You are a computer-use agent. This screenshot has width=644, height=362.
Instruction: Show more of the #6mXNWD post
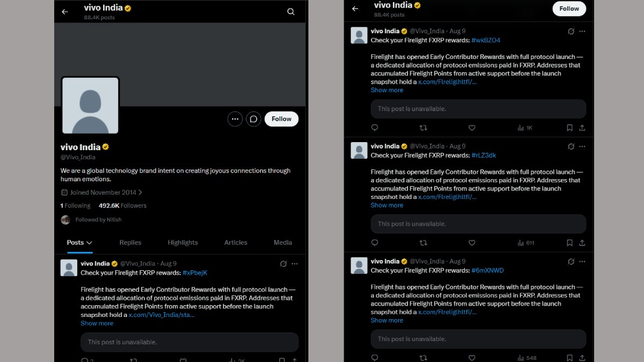pyautogui.click(x=387, y=321)
